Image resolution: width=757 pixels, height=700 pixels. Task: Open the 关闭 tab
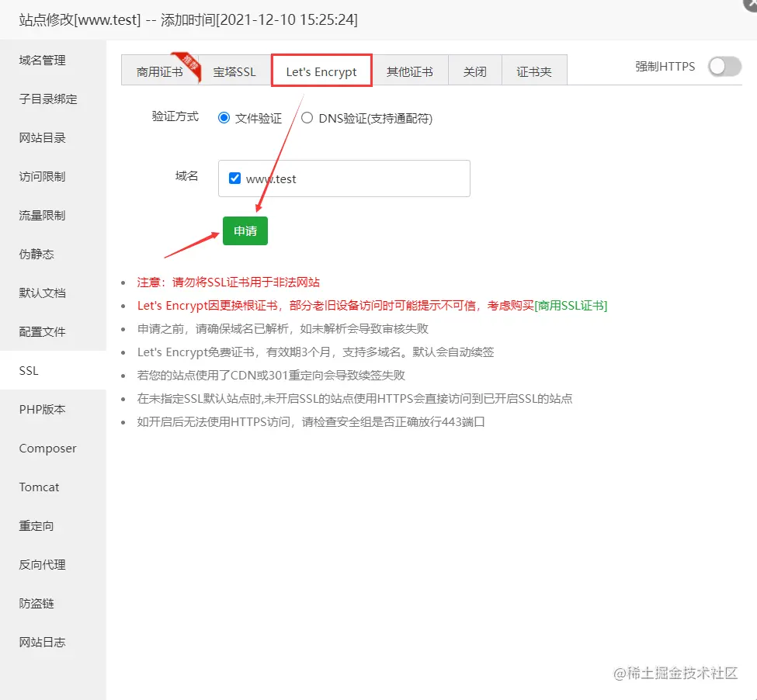click(x=475, y=71)
